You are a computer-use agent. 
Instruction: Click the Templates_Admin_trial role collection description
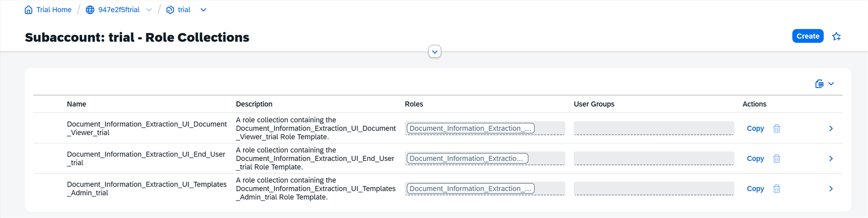[x=316, y=189]
